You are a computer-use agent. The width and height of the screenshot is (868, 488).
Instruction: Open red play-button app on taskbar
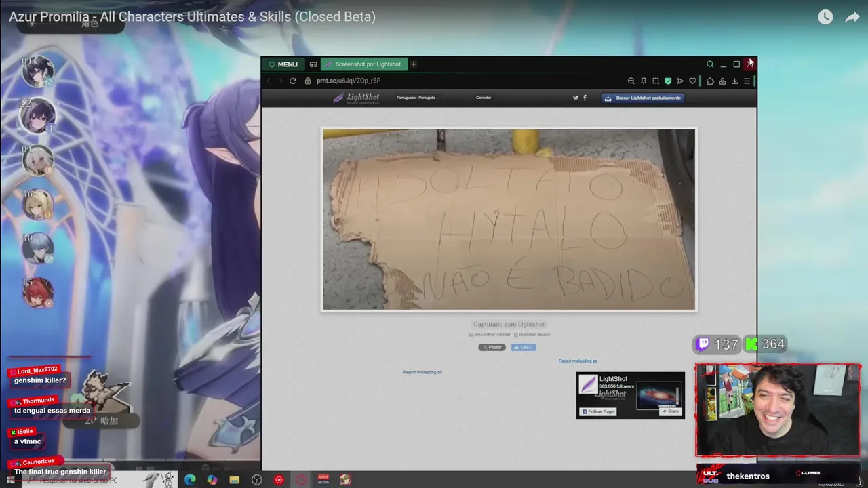coord(279,480)
